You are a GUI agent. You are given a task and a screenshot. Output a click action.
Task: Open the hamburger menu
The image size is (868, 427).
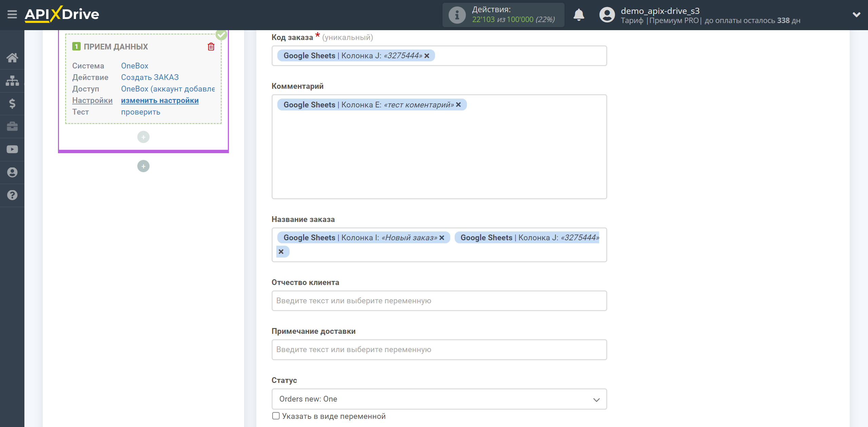click(x=12, y=15)
